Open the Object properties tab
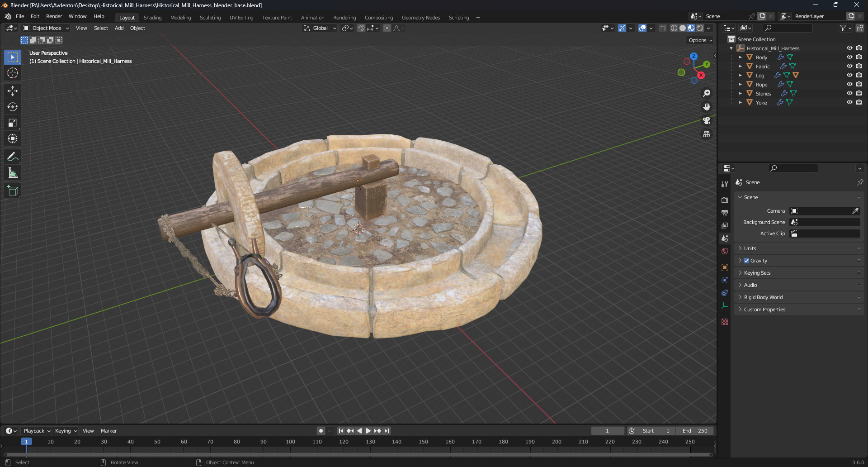The image size is (868, 467). pos(725,267)
